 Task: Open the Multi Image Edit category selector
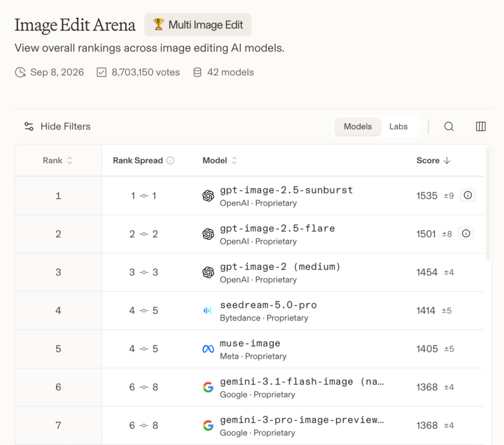(198, 24)
